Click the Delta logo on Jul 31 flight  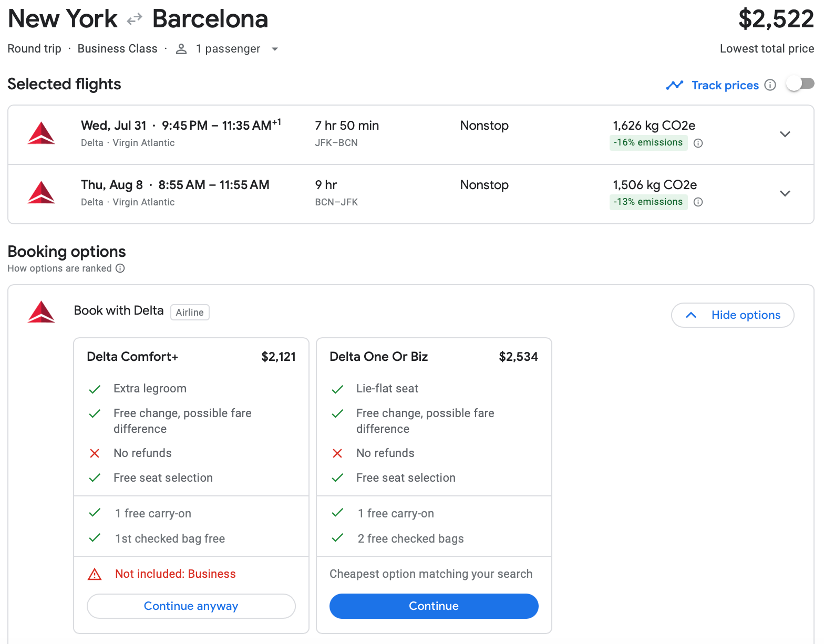pos(41,133)
